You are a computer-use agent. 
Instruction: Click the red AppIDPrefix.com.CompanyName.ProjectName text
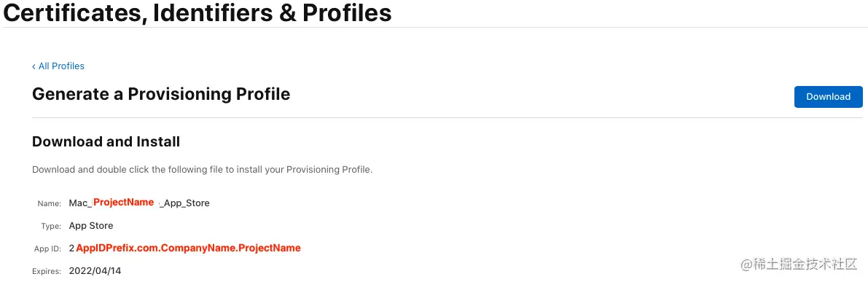click(189, 248)
